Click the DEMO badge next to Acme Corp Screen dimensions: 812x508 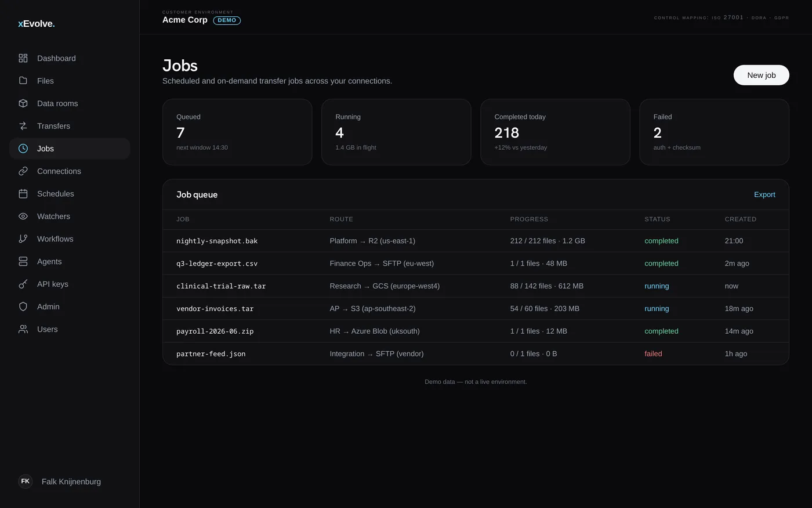[227, 20]
